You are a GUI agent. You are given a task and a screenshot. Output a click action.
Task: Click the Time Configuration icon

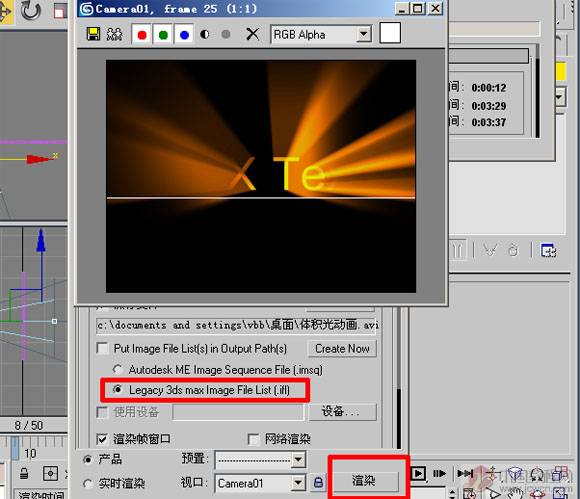coord(469,494)
